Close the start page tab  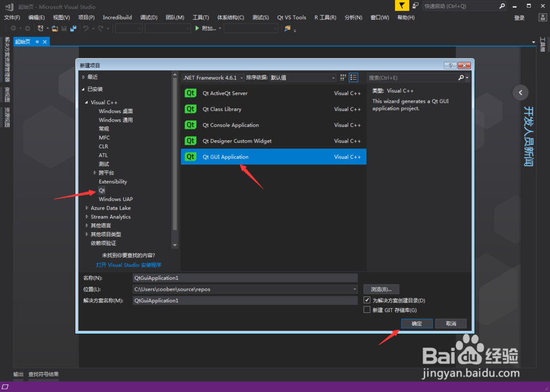(x=45, y=42)
